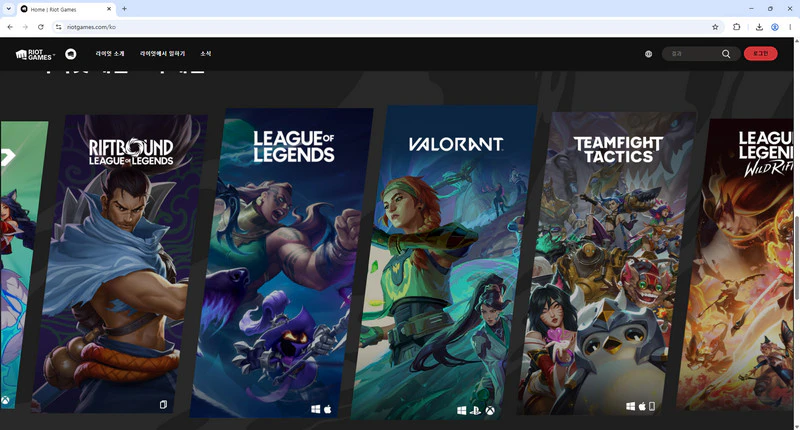Click the browser back arrow
This screenshot has width=800, height=430.
coord(10,27)
